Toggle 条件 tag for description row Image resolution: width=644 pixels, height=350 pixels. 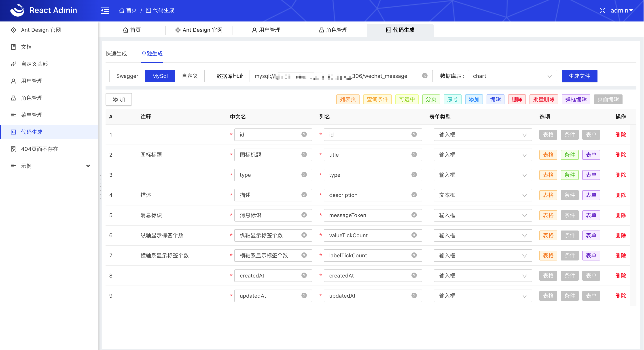click(x=570, y=195)
